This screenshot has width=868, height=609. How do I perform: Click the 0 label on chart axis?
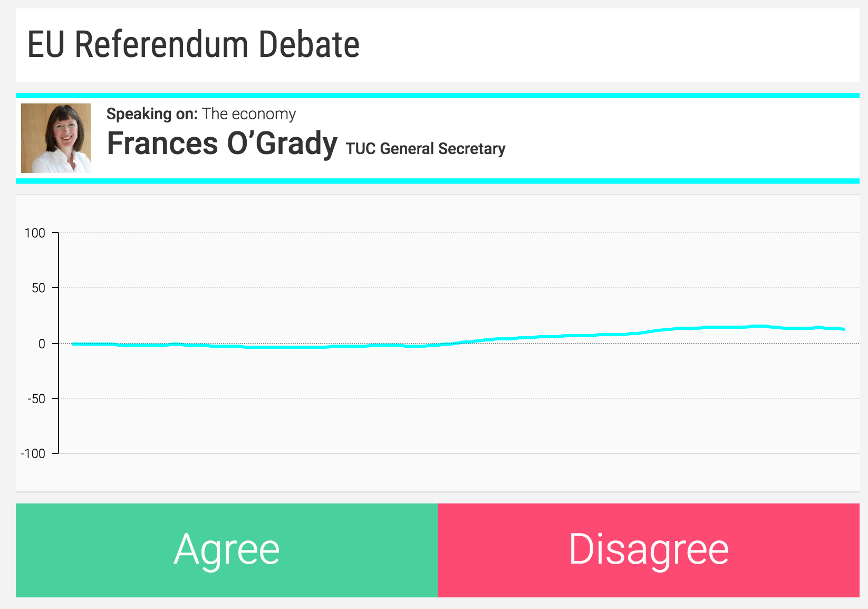click(42, 344)
